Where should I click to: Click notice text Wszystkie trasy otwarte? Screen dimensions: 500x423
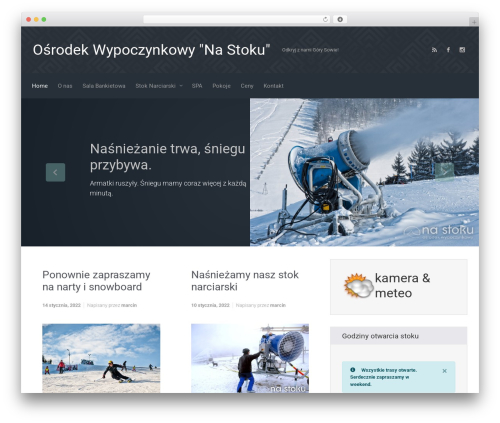(x=383, y=377)
